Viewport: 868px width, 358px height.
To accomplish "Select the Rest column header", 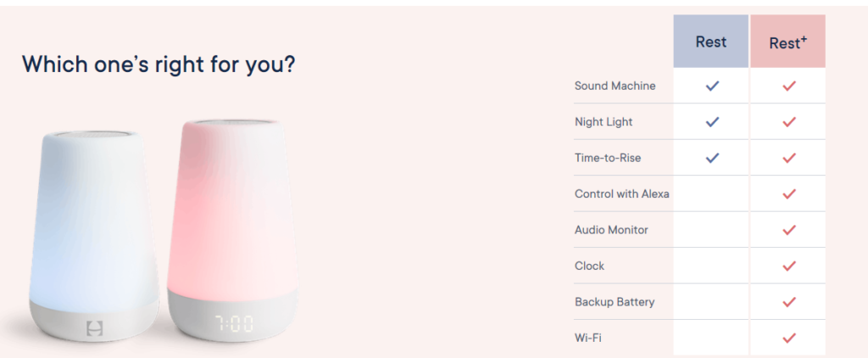I will pyautogui.click(x=711, y=42).
